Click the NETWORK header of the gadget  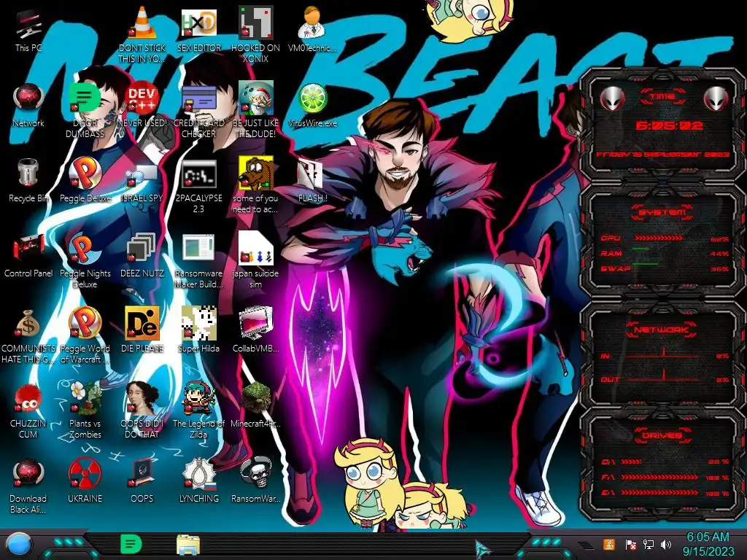(x=662, y=330)
